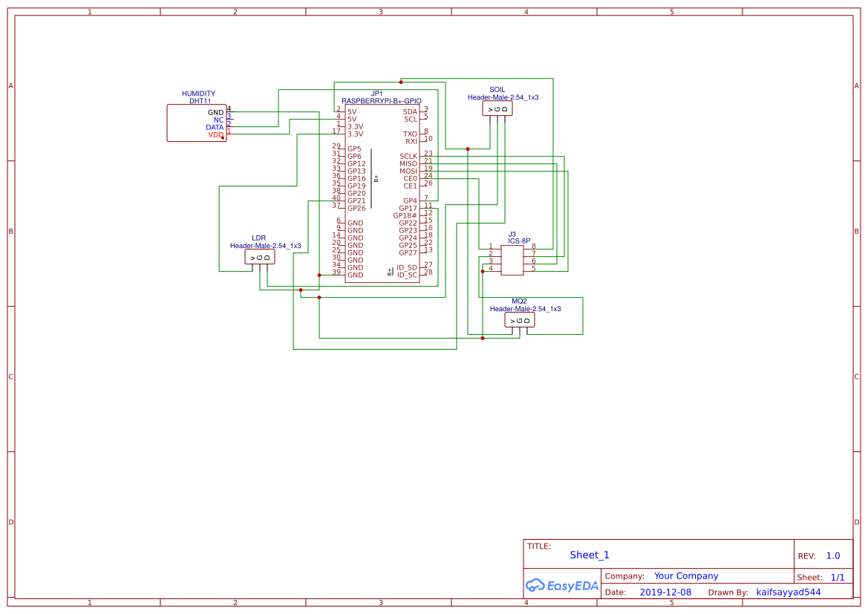Click the GP22 pin label
This screenshot has width=868, height=614.
point(408,223)
